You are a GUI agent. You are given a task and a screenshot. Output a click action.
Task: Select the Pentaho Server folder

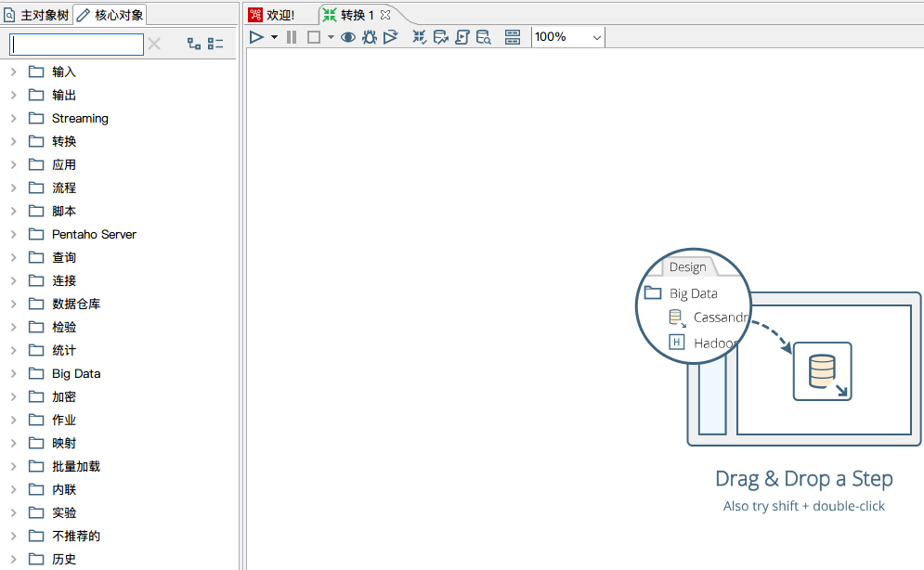click(94, 234)
